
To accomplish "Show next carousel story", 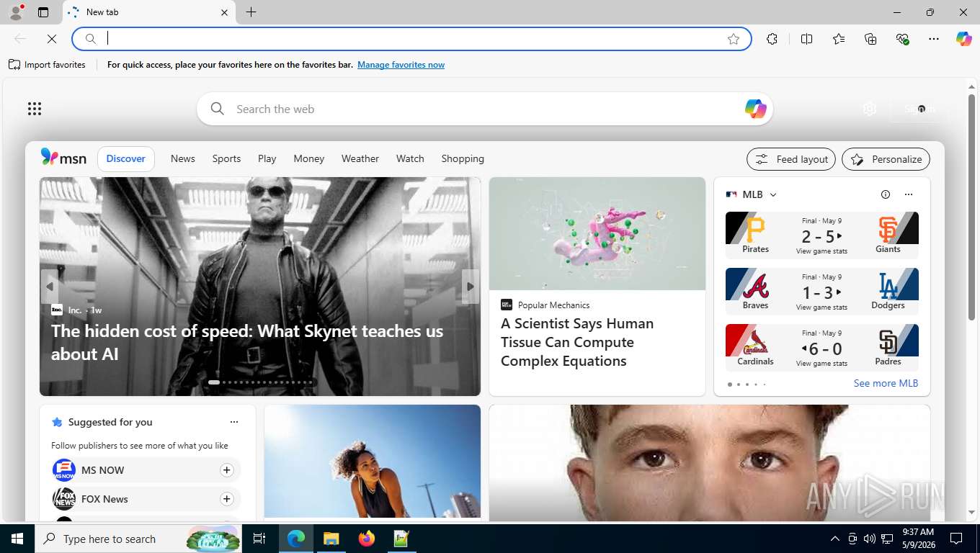I will click(x=470, y=287).
